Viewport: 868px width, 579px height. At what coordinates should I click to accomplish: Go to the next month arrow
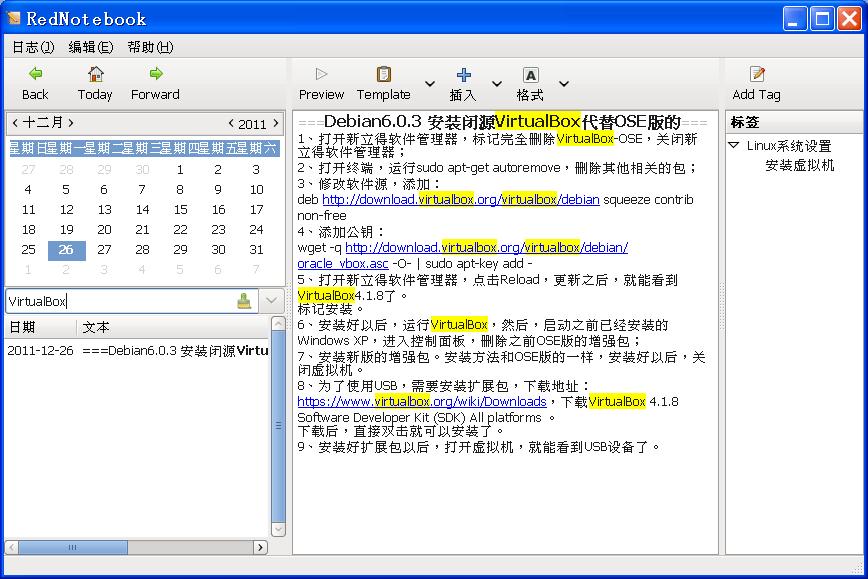[x=71, y=122]
